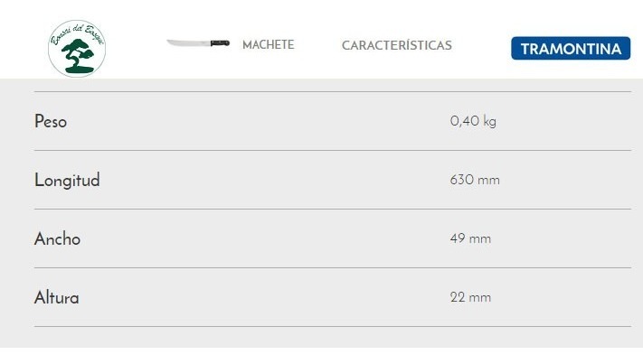
Task: Click the green bonsai tree graphic
Action: tap(77, 54)
